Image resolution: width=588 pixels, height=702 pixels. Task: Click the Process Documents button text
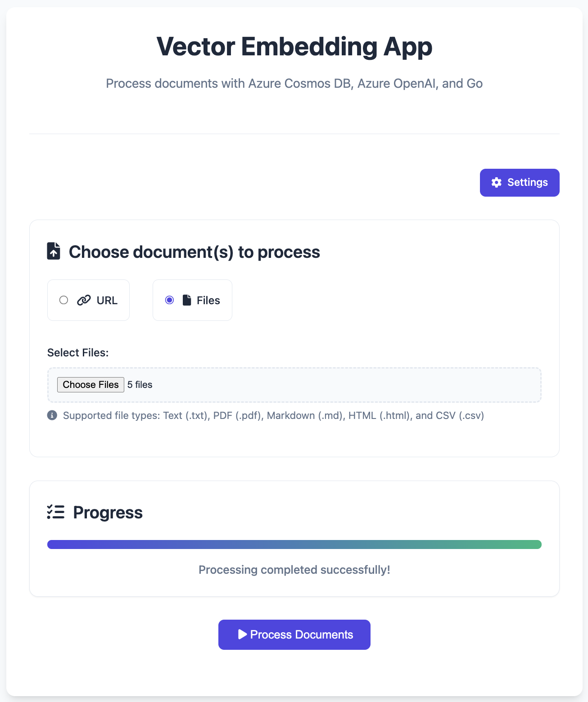[302, 634]
